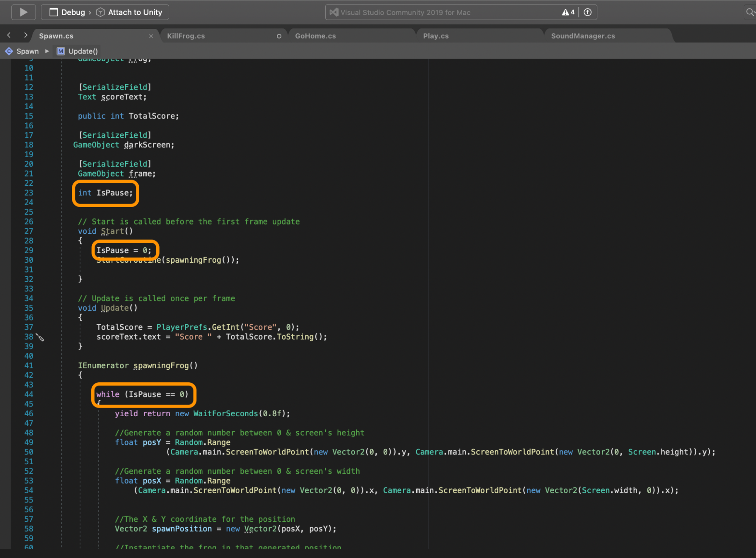Place cursor on 'int IsPause;' declaration
Screen dimensions: 756x558
point(106,193)
